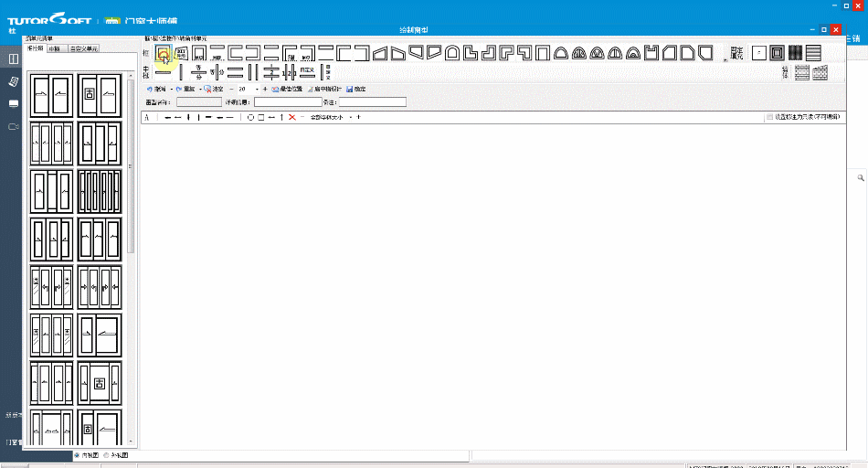The height and width of the screenshot is (468, 868).
Task: Open the monitor icon in left sidebar
Action: pyautogui.click(x=14, y=103)
